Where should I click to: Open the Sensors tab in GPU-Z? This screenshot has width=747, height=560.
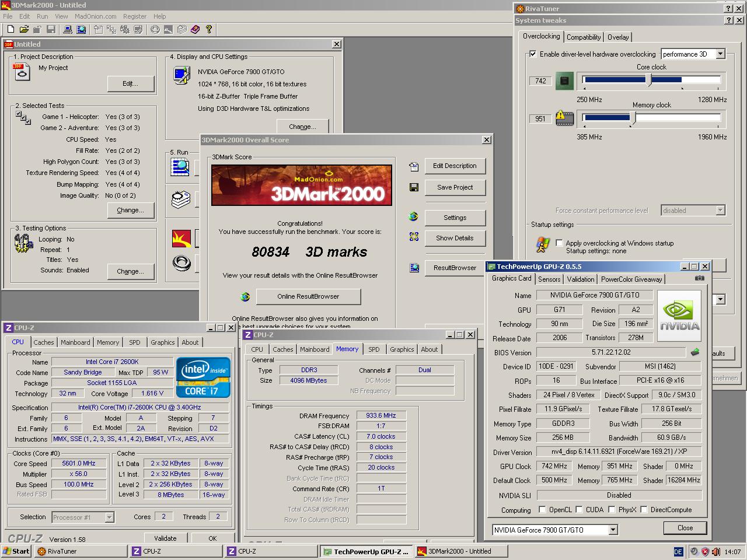549,279
